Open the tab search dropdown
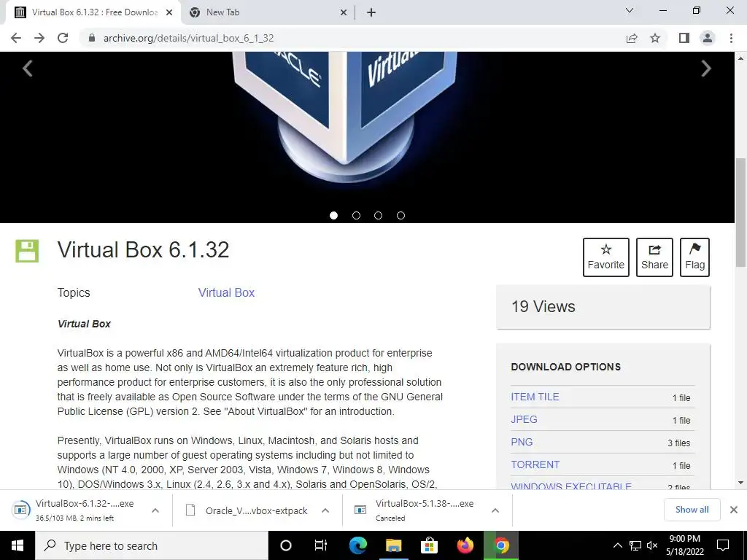747x560 pixels. pos(630,10)
